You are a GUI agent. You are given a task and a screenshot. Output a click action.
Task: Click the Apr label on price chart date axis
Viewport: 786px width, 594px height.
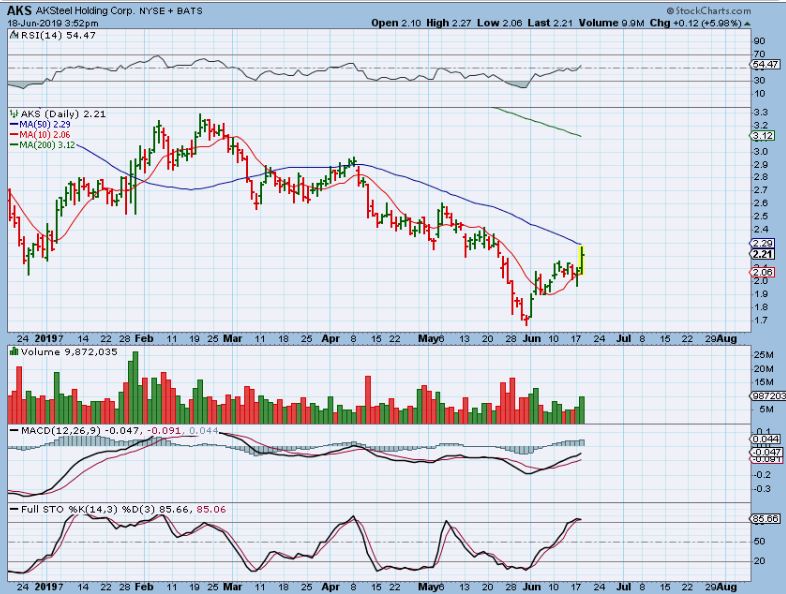click(330, 339)
